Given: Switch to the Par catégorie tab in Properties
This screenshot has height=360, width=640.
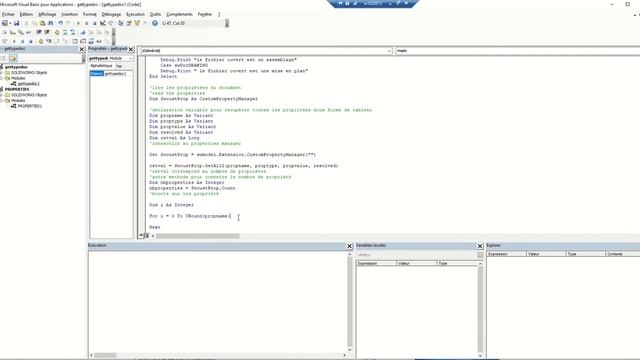Looking at the screenshot, I should coord(119,66).
